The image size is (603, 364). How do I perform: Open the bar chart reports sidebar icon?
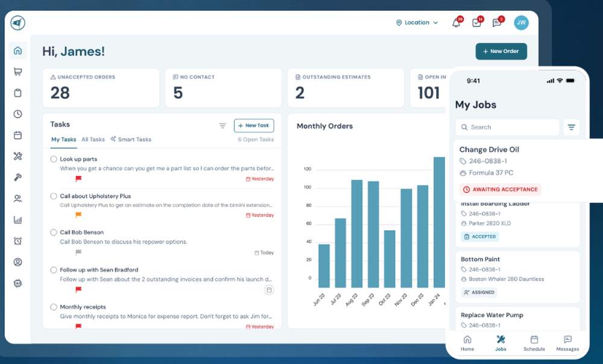coord(17,219)
